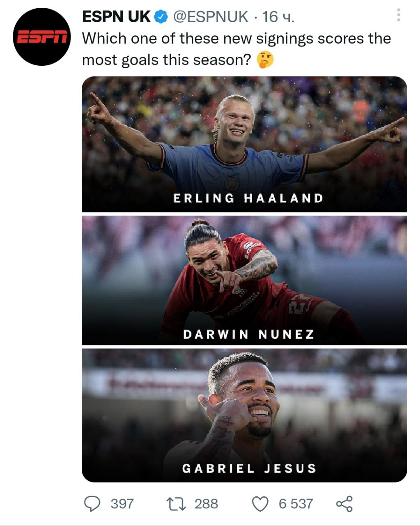This screenshot has width=420, height=526.
Task: Like the tweet with the heart icon
Action: click(260, 504)
